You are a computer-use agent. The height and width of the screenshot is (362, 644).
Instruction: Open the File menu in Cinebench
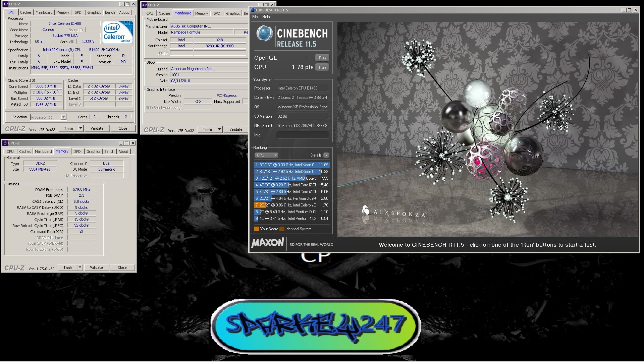pyautogui.click(x=255, y=17)
